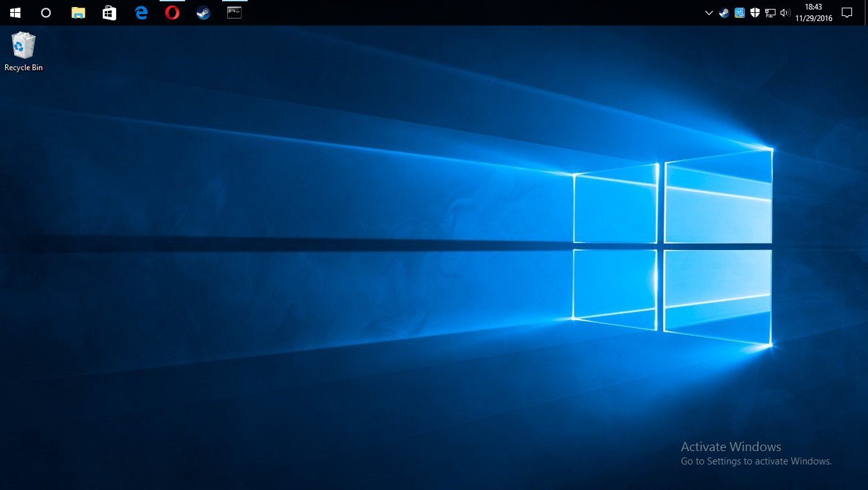Open the Intel graphics tray icon
868x490 pixels.
pos(740,13)
